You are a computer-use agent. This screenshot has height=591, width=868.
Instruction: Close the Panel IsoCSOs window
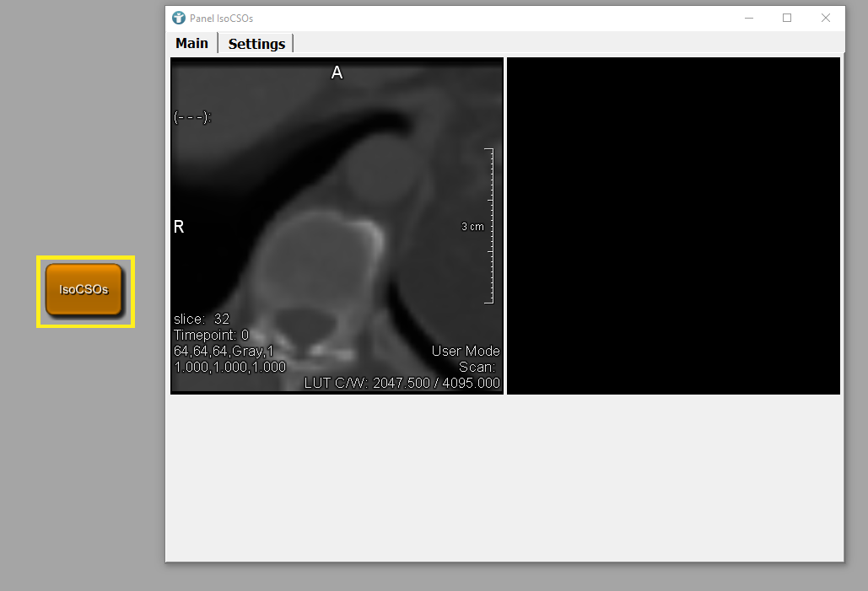click(826, 18)
